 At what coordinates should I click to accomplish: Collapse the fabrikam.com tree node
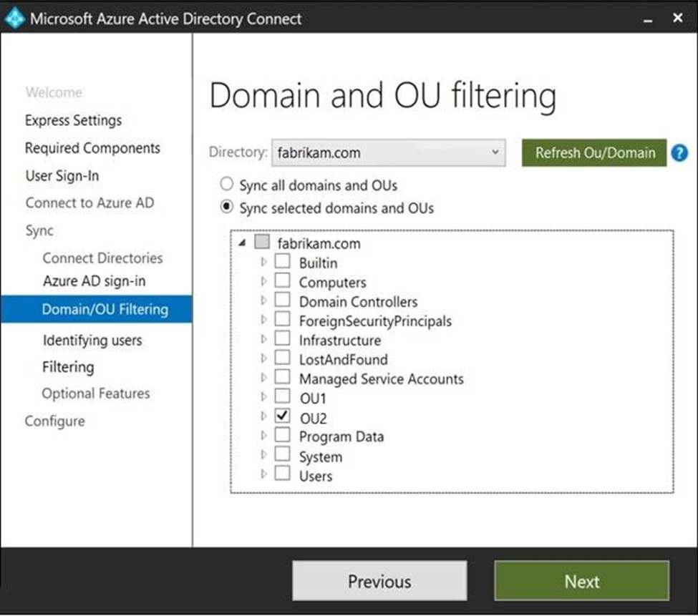pyautogui.click(x=242, y=243)
